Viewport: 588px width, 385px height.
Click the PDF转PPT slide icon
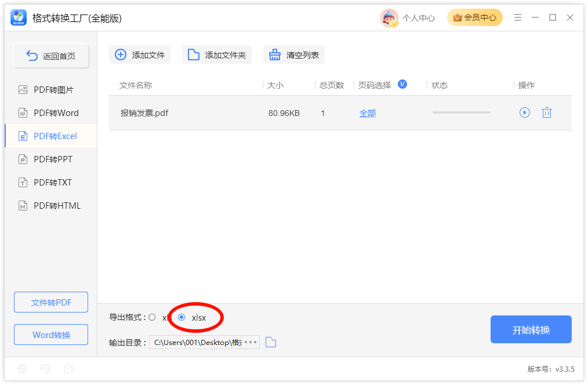click(23, 159)
